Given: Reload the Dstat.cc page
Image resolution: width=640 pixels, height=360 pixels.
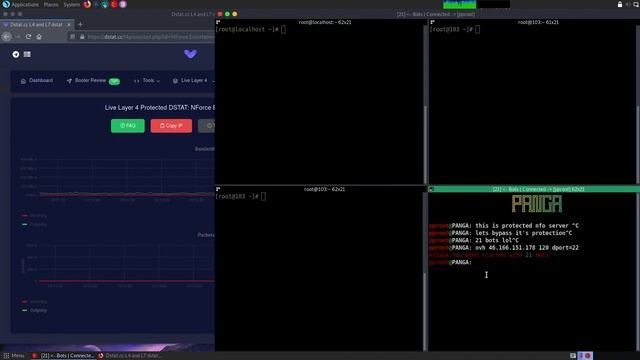Looking at the screenshot, I should [28, 37].
